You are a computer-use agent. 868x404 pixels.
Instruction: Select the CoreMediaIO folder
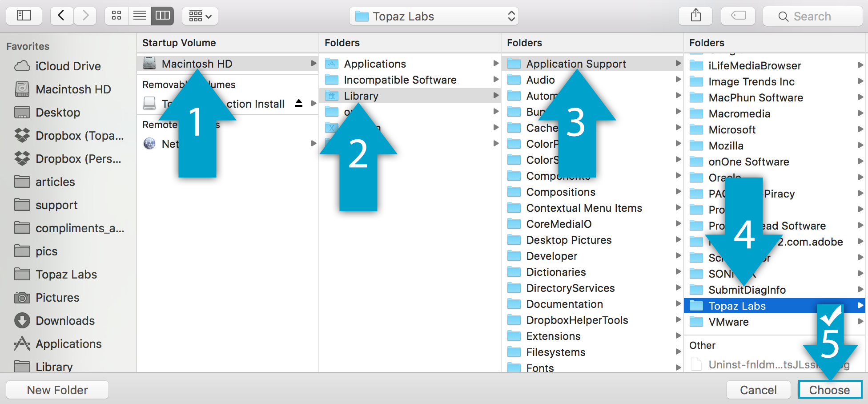tap(592, 224)
